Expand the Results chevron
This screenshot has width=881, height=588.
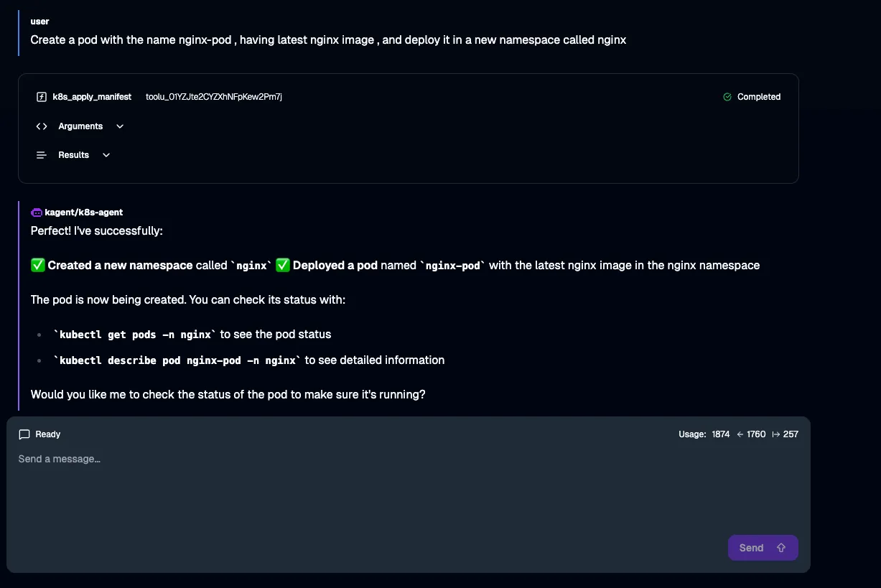[x=106, y=155]
